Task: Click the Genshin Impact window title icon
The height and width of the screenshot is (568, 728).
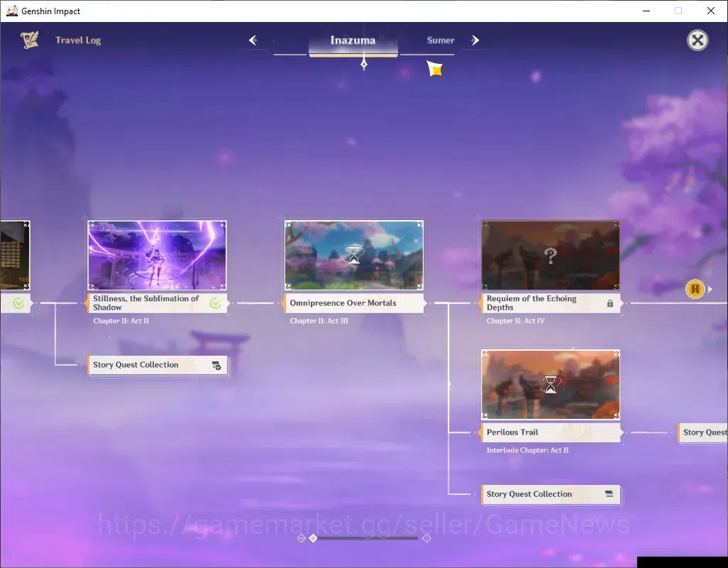Action: (x=11, y=11)
